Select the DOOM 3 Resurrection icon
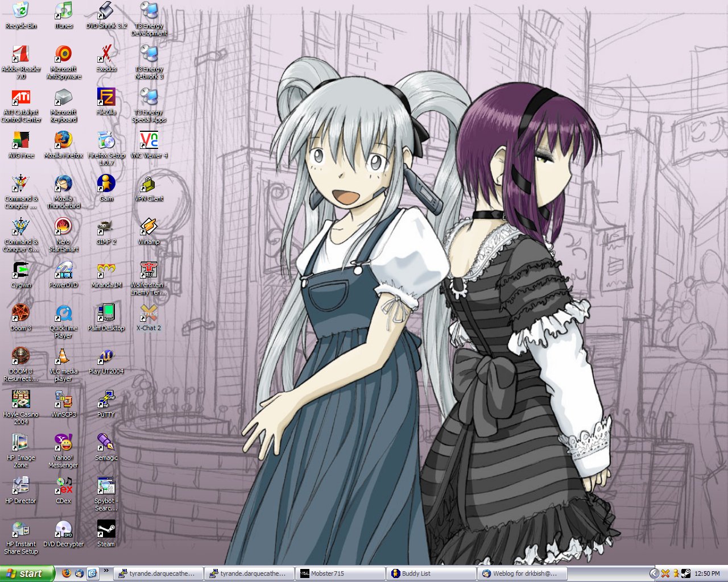 21,364
